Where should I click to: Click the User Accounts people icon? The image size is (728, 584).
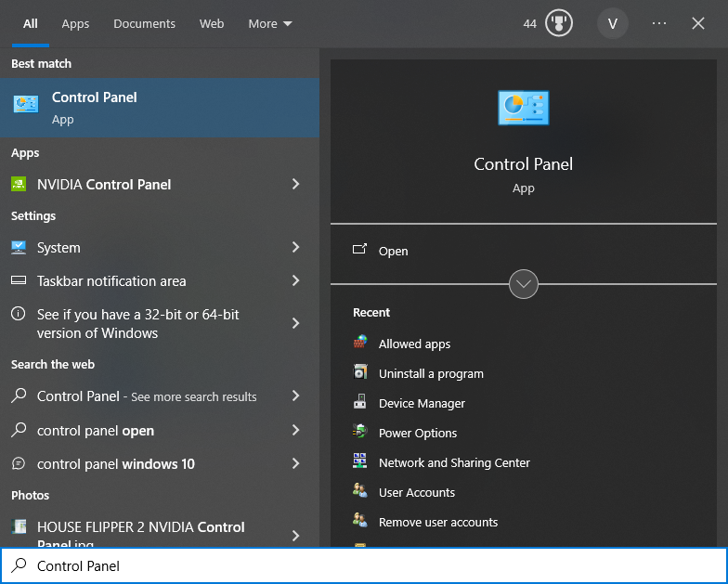[360, 491]
